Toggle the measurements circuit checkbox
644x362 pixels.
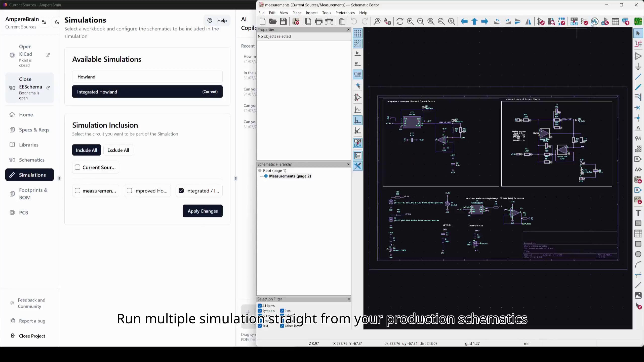[77, 191]
